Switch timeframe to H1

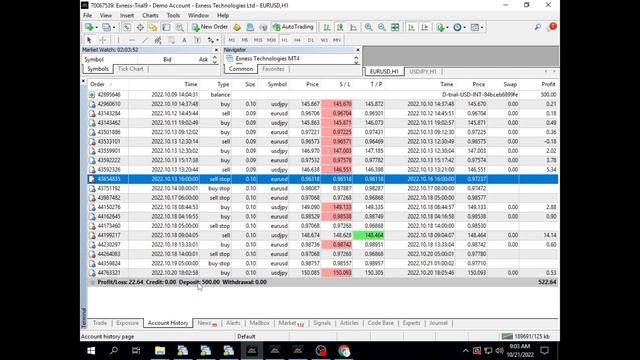[x=284, y=40]
